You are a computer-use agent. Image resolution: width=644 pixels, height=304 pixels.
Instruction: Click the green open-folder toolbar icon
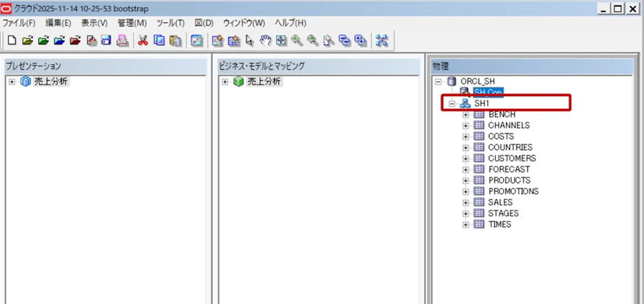pyautogui.click(x=43, y=41)
